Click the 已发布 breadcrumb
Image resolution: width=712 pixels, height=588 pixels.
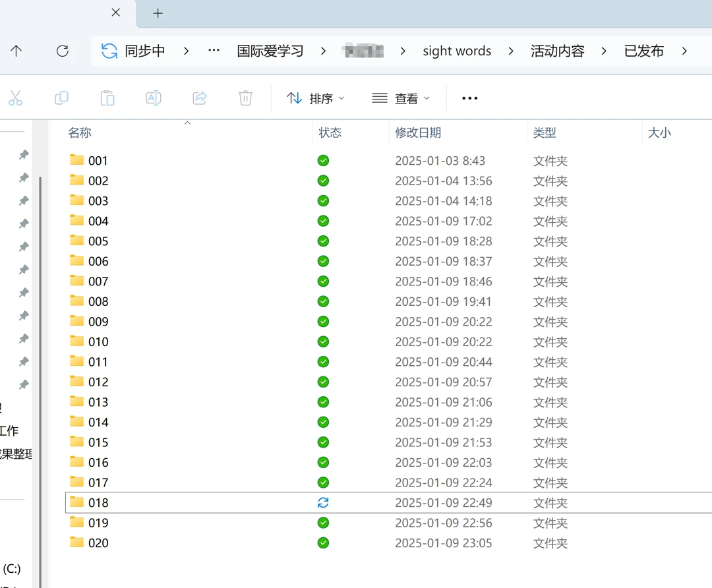click(644, 51)
